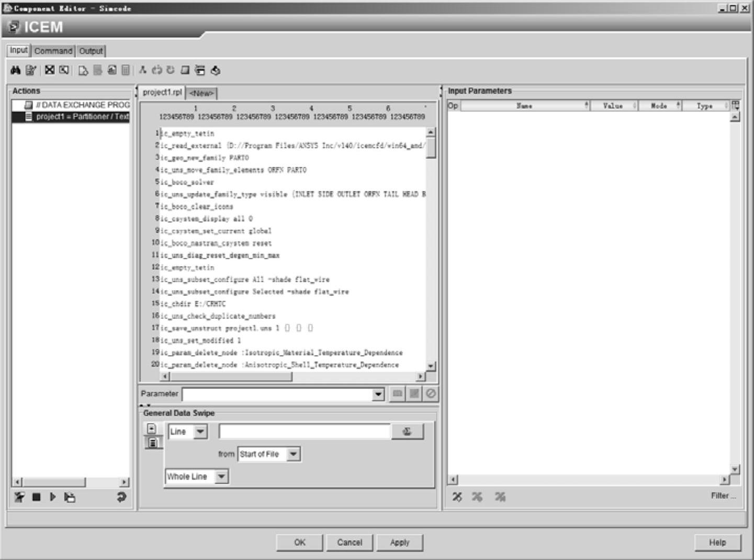
Task: Click the last toolbar icon with down arrow
Action: coord(215,70)
